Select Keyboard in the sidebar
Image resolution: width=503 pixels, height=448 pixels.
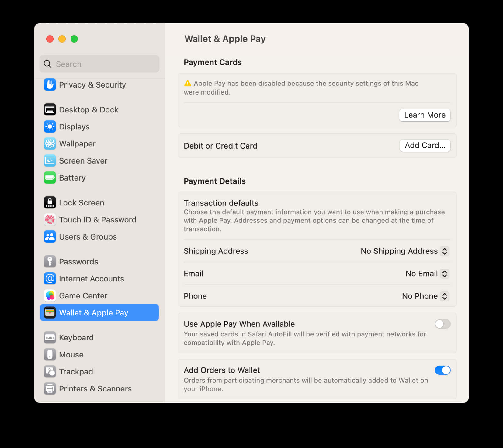coord(99,338)
